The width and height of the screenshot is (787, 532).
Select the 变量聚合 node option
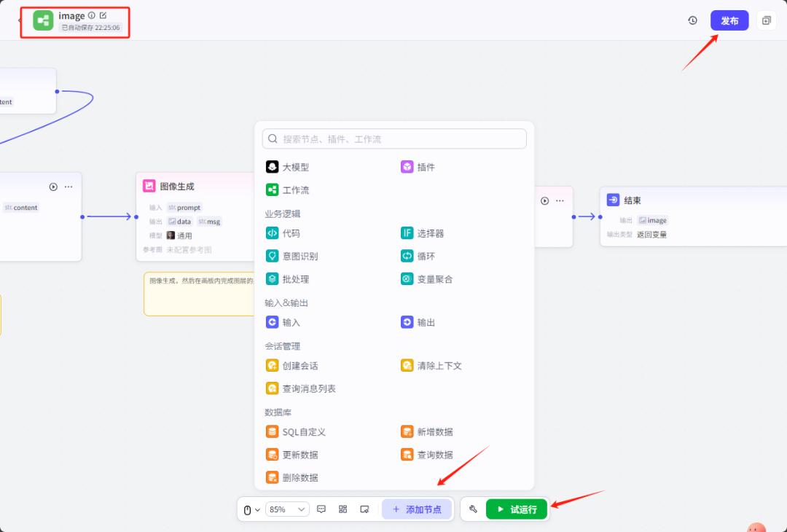coord(436,278)
